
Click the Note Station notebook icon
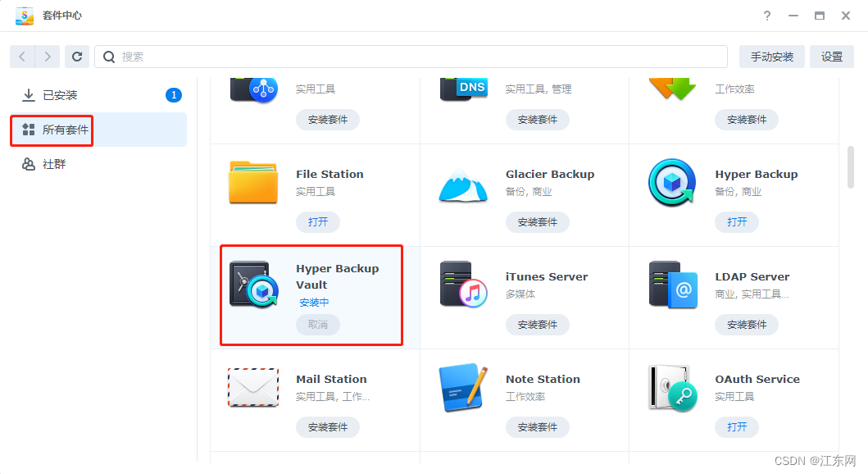coord(463,388)
